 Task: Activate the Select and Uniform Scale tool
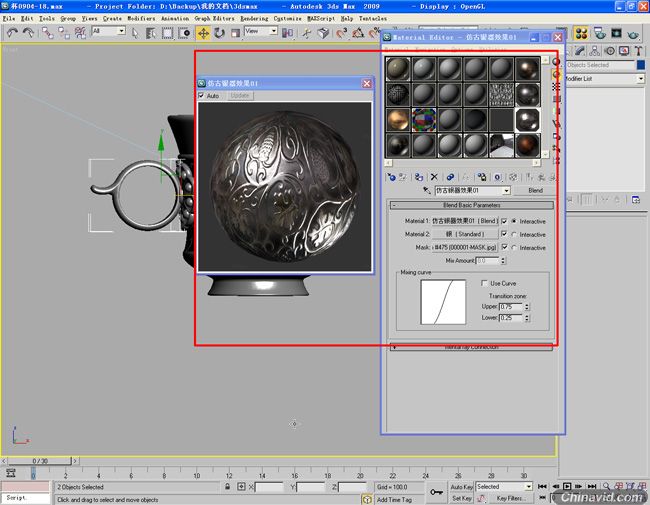(235, 33)
